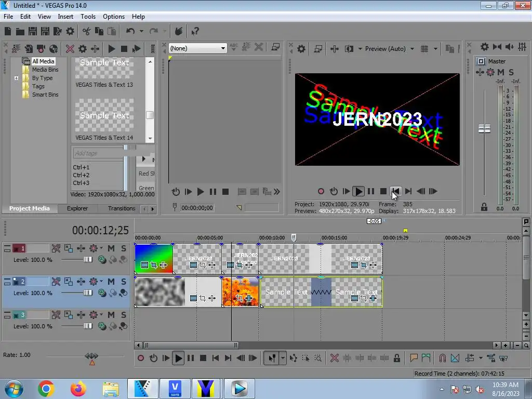
Task: Open track 1 Track FX icon
Action: coord(81,248)
